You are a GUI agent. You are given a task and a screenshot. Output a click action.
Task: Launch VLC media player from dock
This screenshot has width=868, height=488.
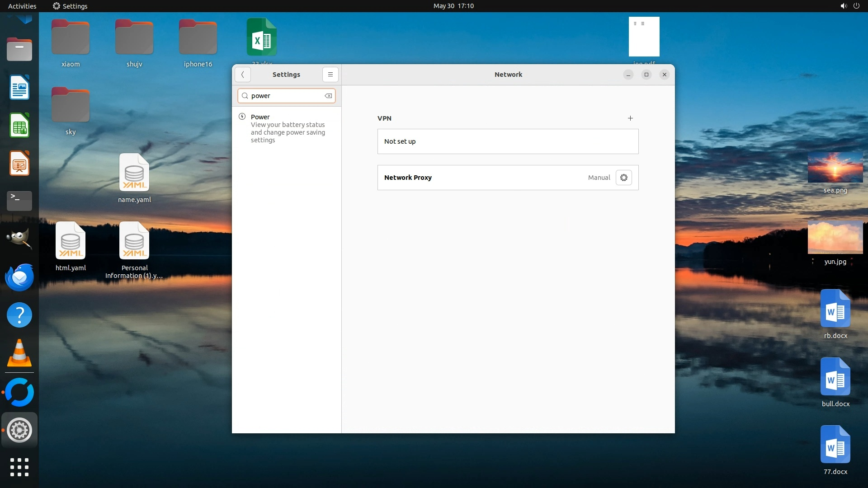[x=19, y=353]
